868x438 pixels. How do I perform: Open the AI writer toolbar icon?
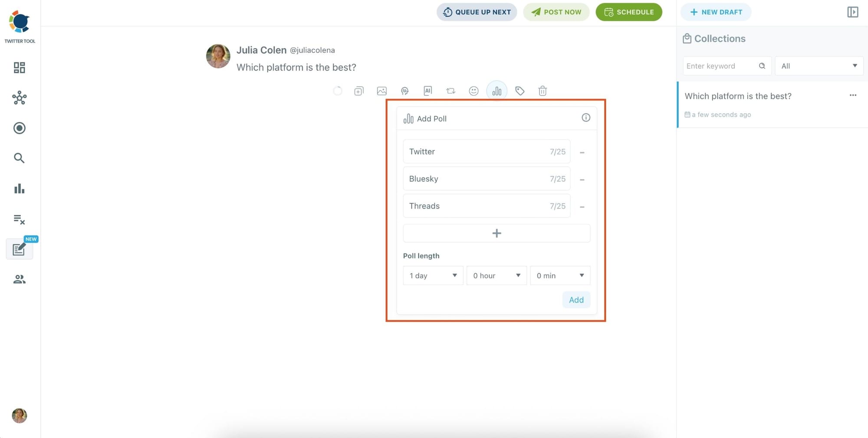pos(428,91)
